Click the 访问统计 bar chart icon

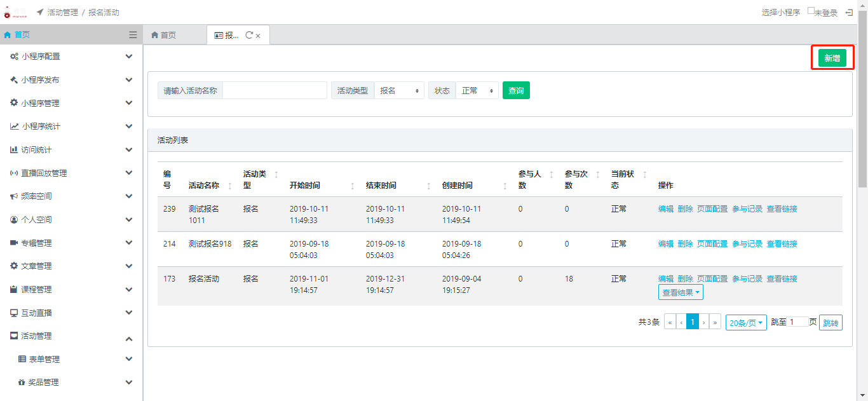[x=14, y=150]
